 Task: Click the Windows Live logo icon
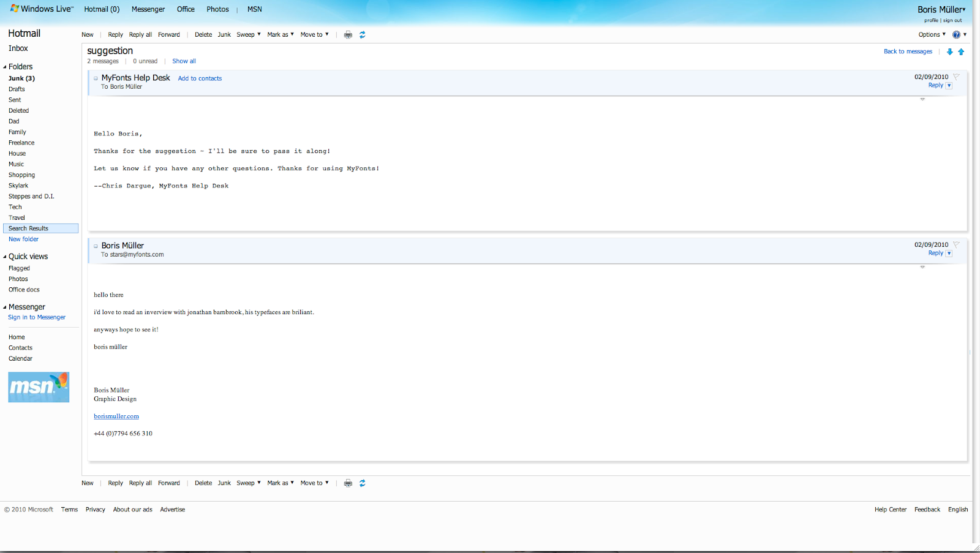(15, 9)
